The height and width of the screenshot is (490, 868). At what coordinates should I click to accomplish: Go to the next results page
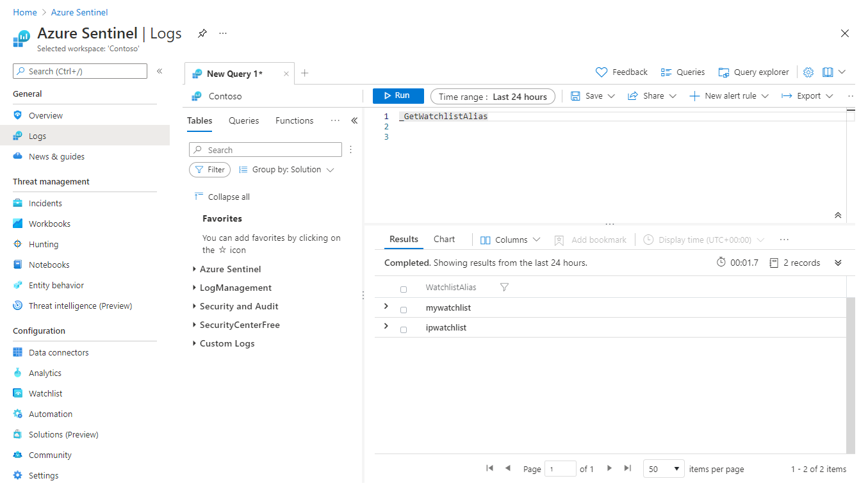click(609, 468)
